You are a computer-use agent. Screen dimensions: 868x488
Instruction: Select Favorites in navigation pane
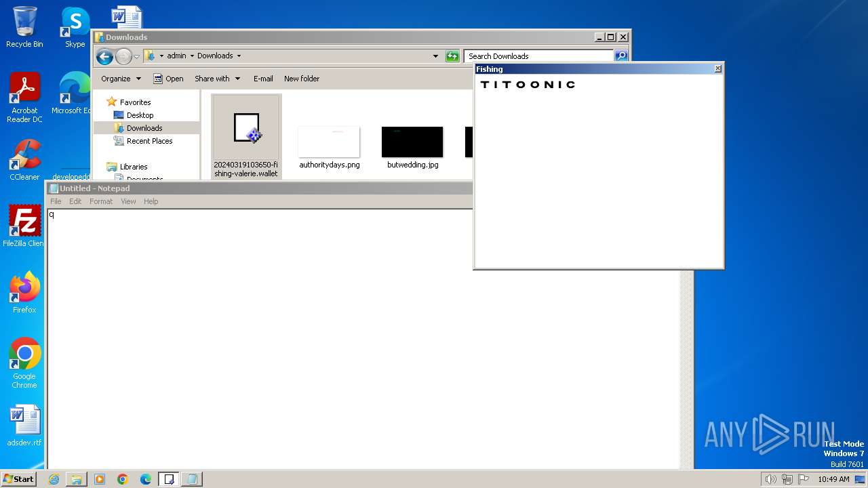tap(136, 102)
